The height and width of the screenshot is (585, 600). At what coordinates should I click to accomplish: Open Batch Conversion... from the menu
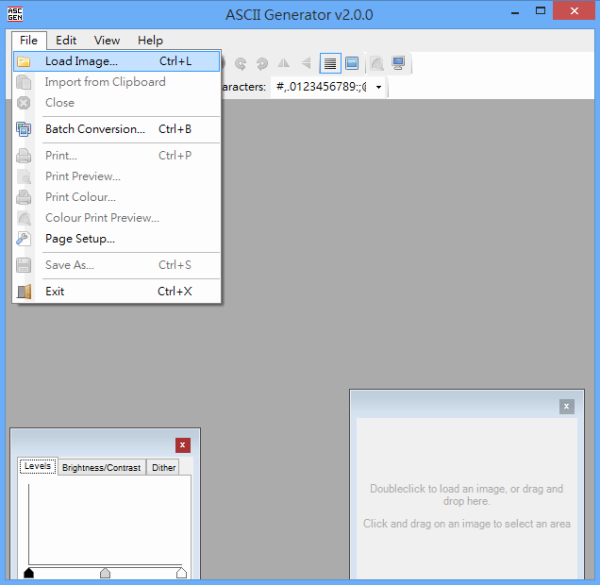click(x=117, y=129)
